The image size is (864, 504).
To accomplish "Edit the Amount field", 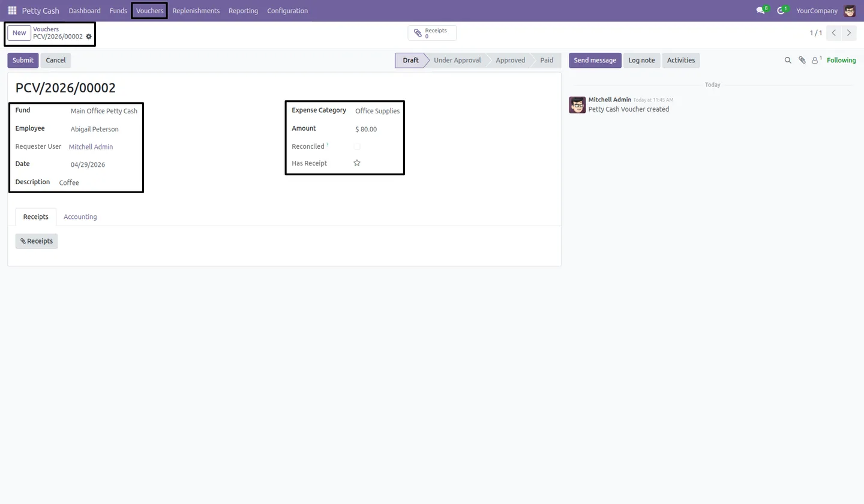I will click(x=377, y=129).
